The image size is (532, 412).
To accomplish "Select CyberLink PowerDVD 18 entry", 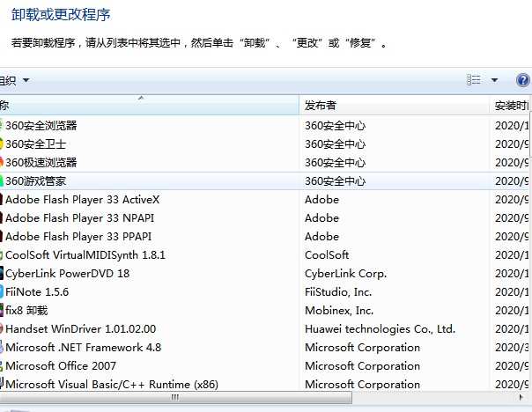I will tap(67, 273).
